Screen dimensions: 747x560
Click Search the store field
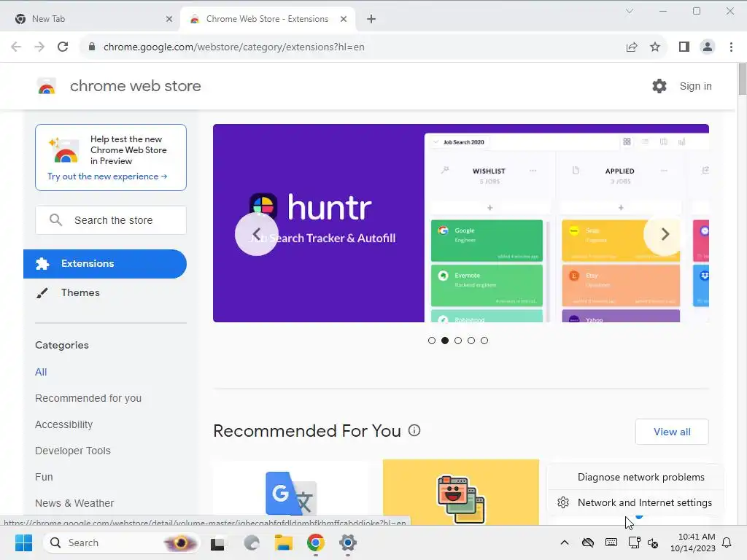111,220
